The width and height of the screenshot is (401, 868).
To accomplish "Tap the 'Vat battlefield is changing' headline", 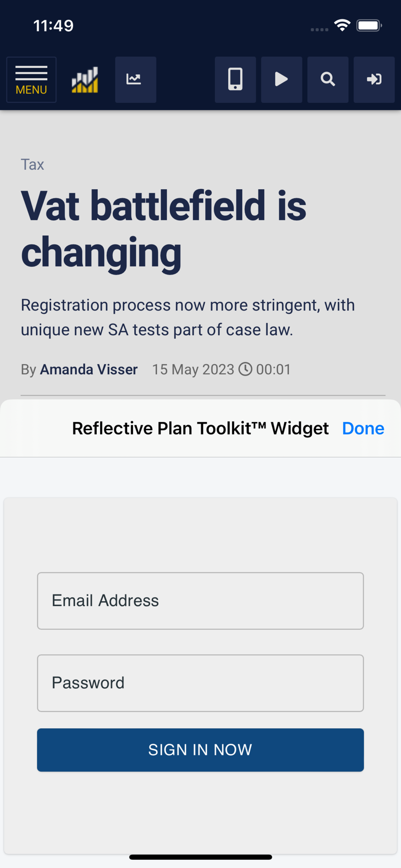I will tap(164, 229).
